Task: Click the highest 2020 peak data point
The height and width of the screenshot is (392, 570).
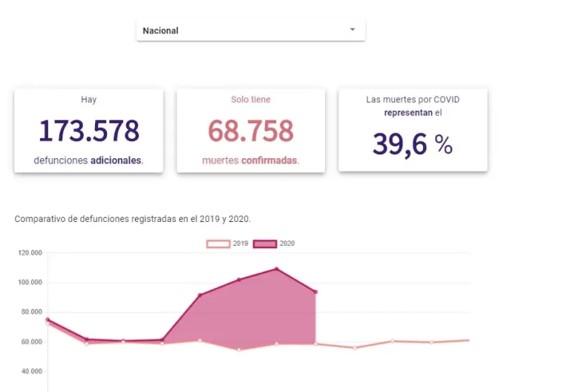Action: [x=277, y=269]
